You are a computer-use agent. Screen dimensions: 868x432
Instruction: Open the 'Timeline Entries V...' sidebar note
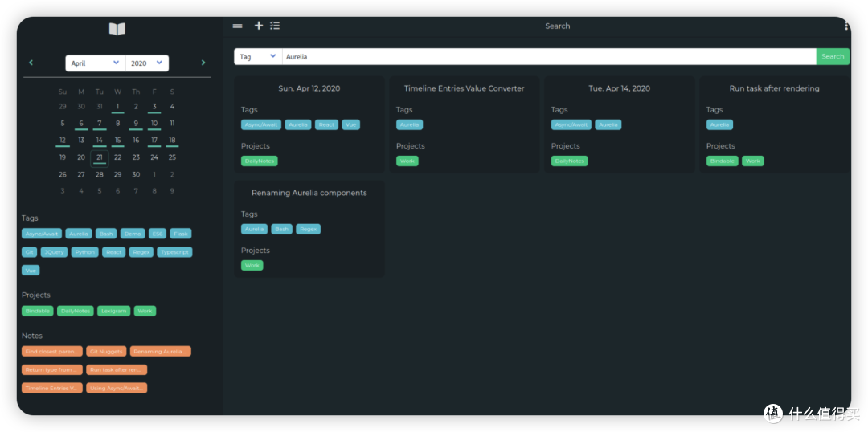pos(52,388)
